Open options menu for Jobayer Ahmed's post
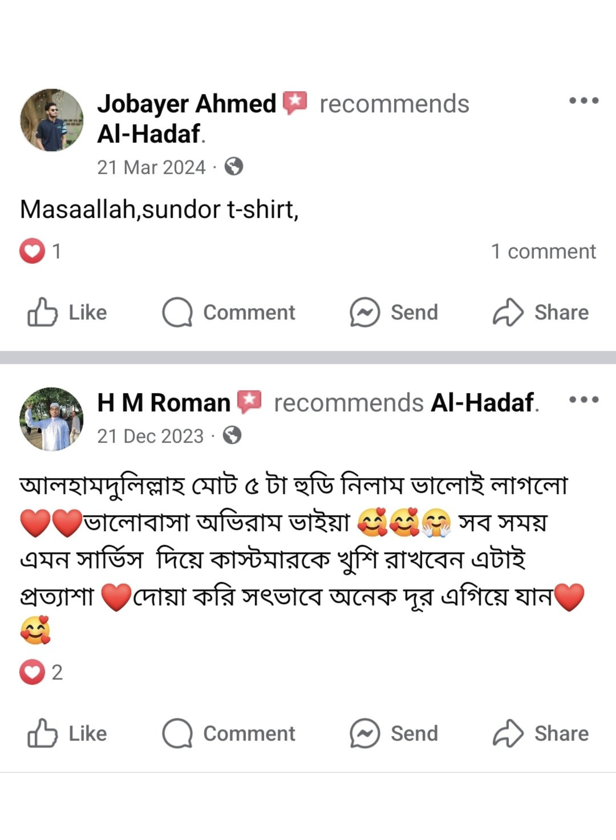 coord(583,100)
